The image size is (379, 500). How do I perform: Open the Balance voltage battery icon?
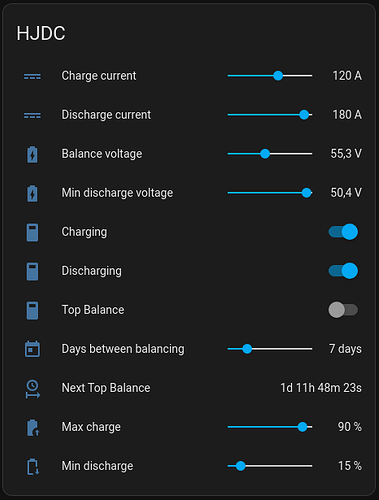tap(32, 154)
